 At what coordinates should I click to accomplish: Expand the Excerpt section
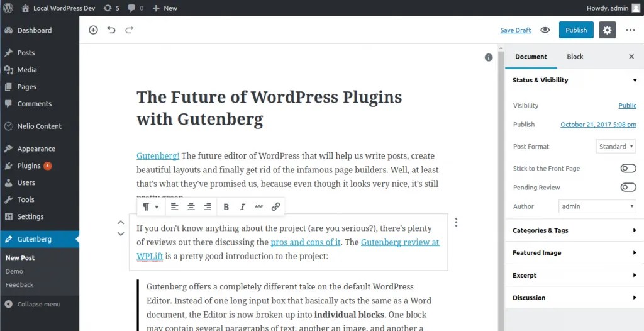pyautogui.click(x=575, y=276)
